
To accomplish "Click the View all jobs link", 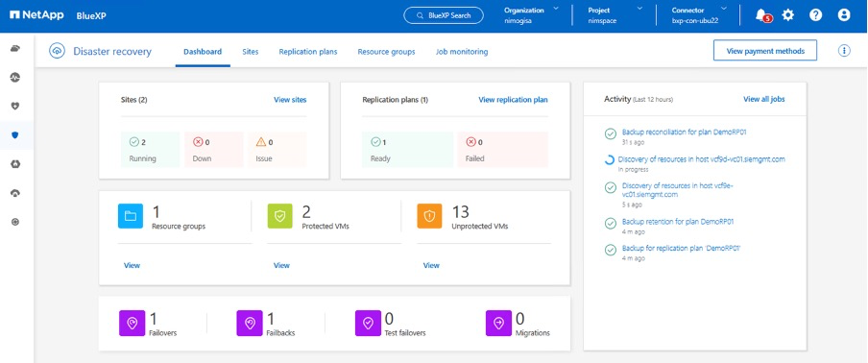I will 764,99.
